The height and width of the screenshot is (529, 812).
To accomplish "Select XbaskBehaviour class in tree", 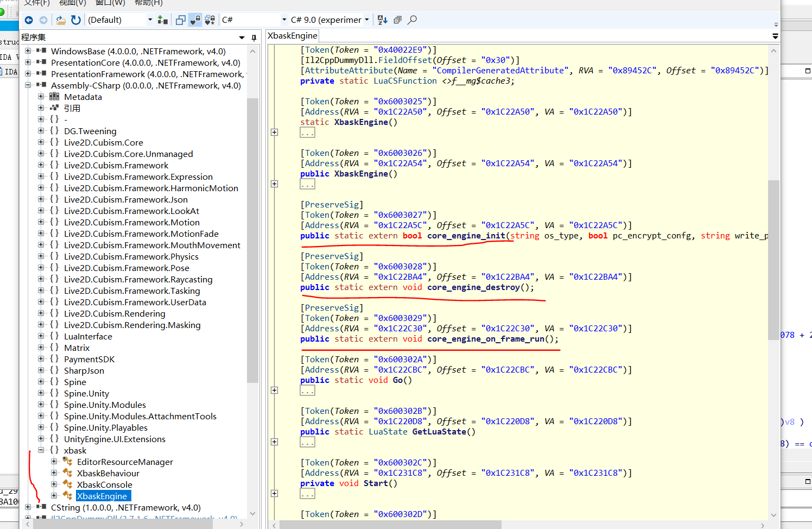I will (108, 473).
